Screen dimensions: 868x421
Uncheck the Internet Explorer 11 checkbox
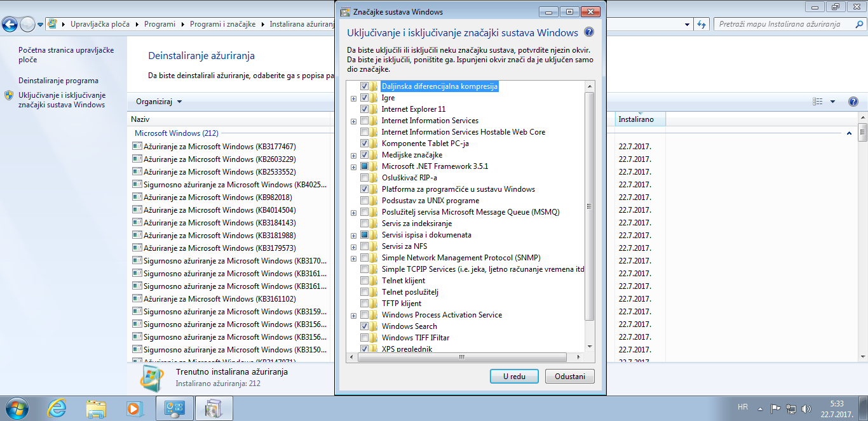click(x=364, y=109)
